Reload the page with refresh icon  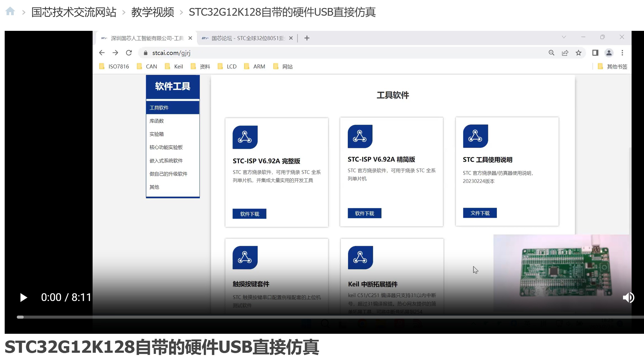point(129,53)
